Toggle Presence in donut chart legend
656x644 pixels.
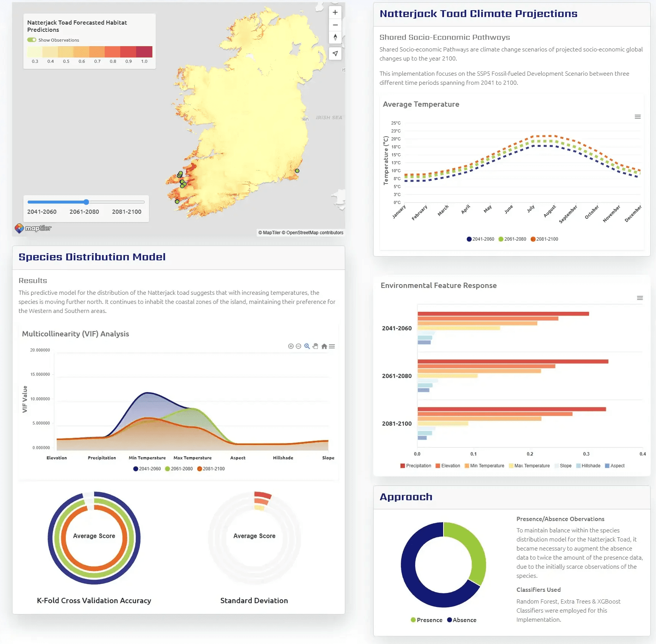point(426,620)
